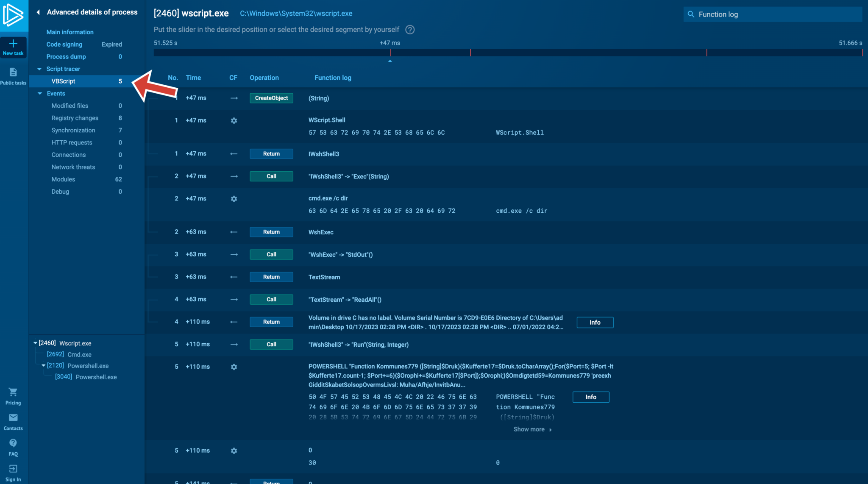Open Public tasks document icon
868x484 pixels.
[13, 72]
